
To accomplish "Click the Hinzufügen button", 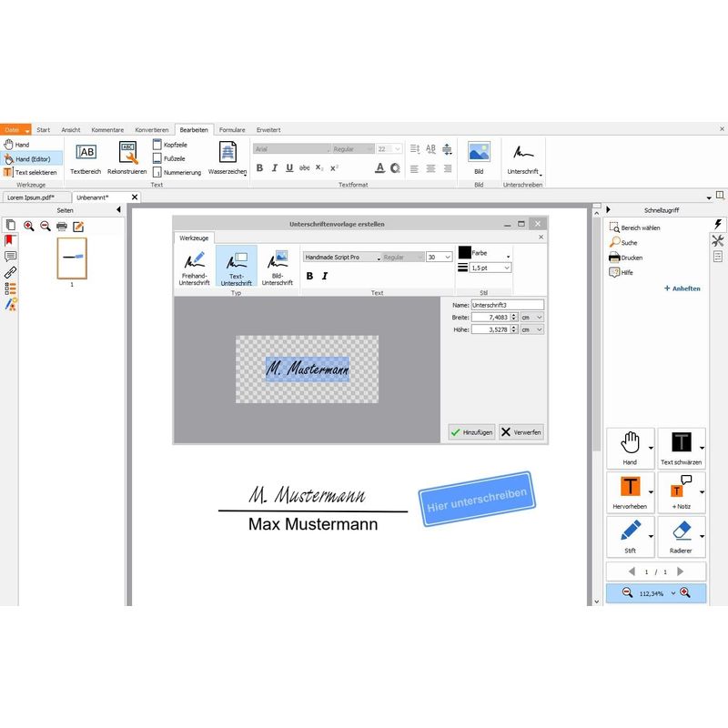I will 471,432.
